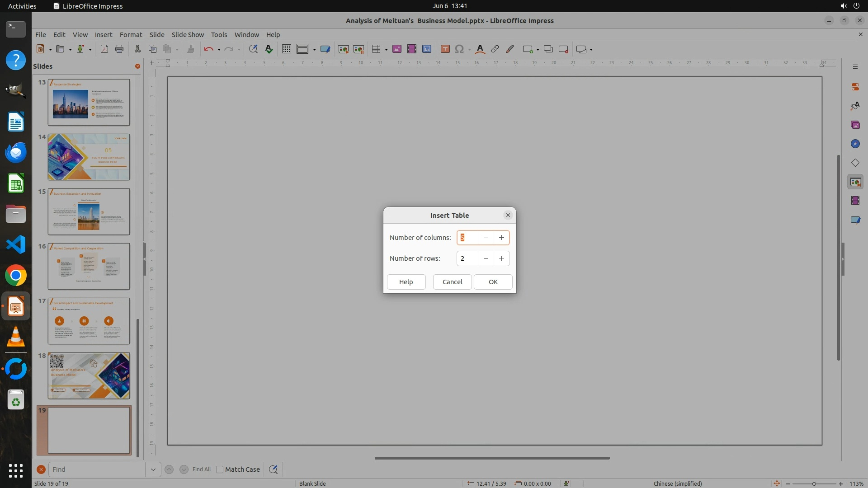The image size is (868, 488).
Task: Select slide 14 thumbnail
Action: (x=89, y=157)
